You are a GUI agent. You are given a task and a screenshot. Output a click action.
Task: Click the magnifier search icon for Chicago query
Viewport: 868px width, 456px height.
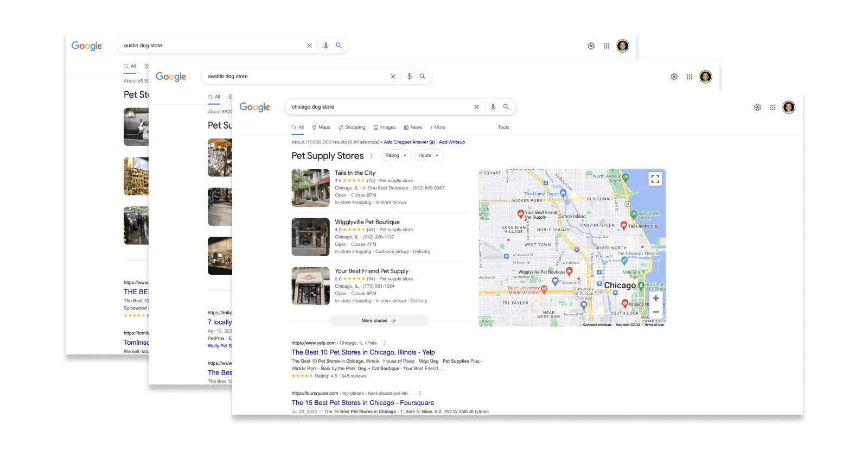coord(506,107)
